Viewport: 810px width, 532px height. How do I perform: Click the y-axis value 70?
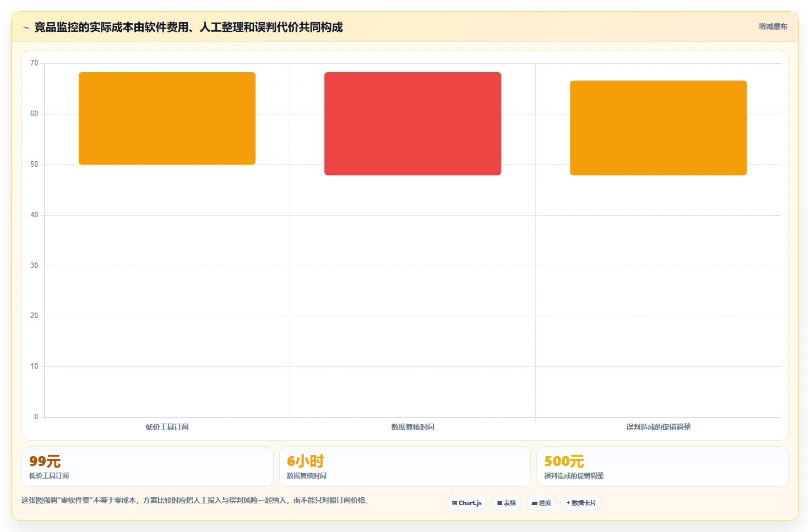(x=34, y=63)
